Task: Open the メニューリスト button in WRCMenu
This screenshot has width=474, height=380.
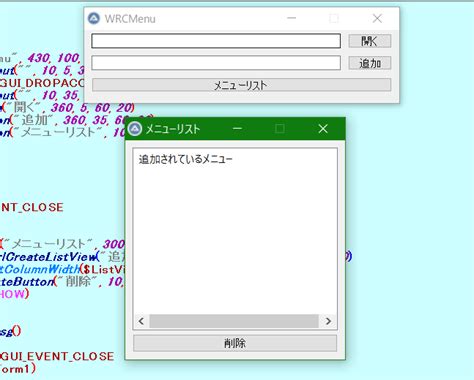Action: pos(241,85)
